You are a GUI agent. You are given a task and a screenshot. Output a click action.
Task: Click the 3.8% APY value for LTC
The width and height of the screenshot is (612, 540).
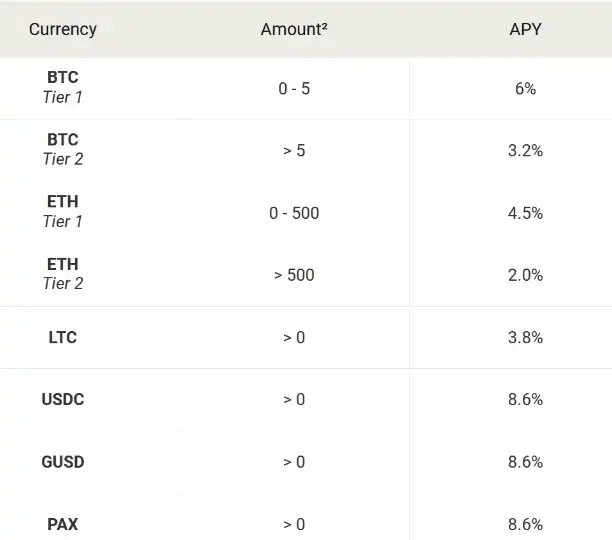(x=525, y=337)
